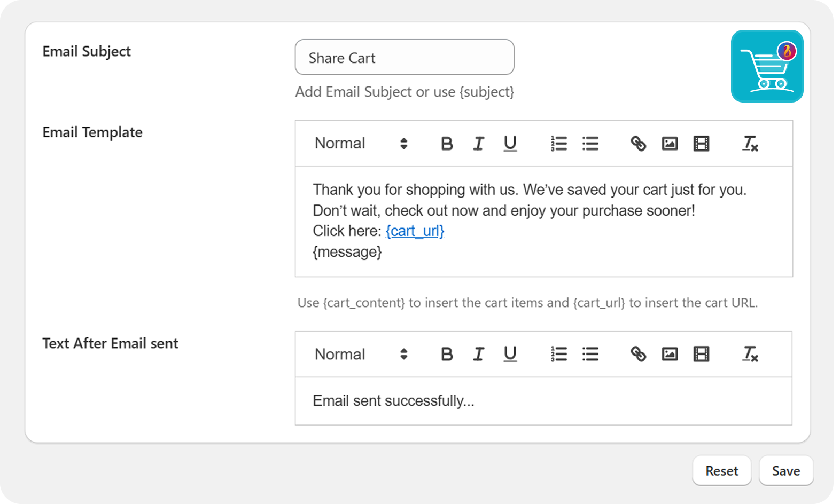Screen dimensions: 840x504
Task: Click the shopping cart app logo
Action: 767,66
